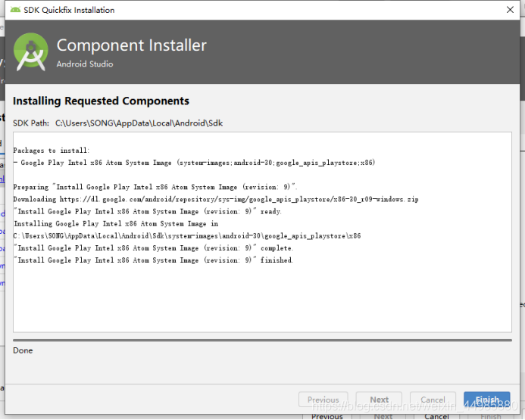Close the SDK Quickfix Installation dialog
The height and width of the screenshot is (420, 525).
click(510, 10)
